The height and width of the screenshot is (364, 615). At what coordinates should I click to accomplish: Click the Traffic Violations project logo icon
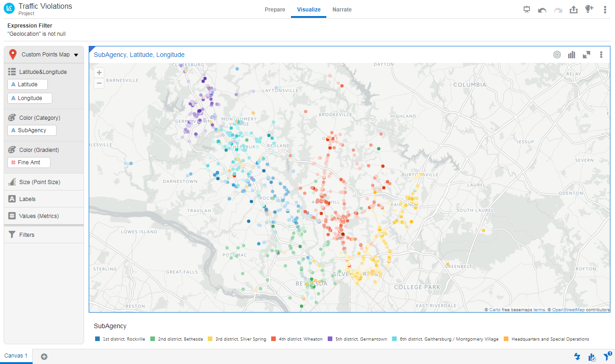[9, 8]
